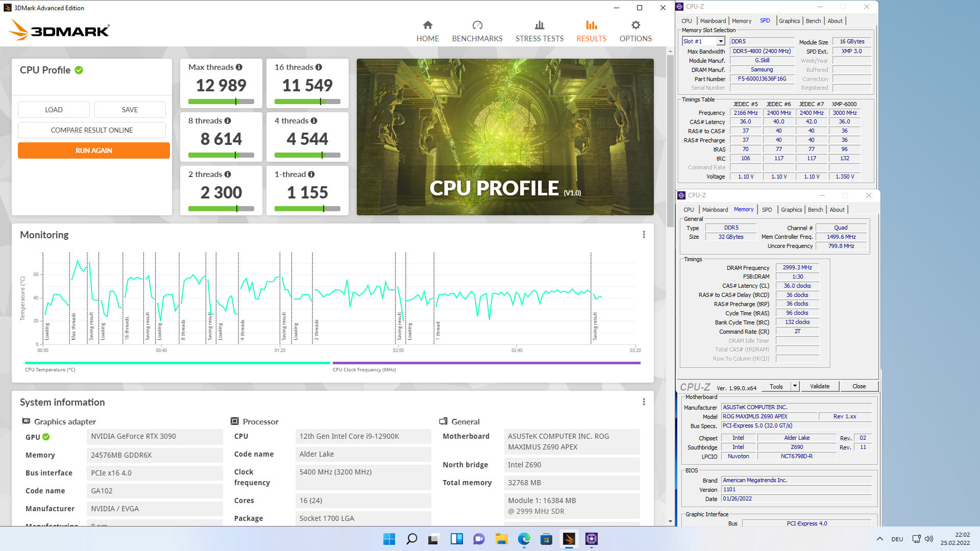This screenshot has width=980, height=551.
Task: Open the About tab in lower CPU-Z
Action: [x=837, y=210]
